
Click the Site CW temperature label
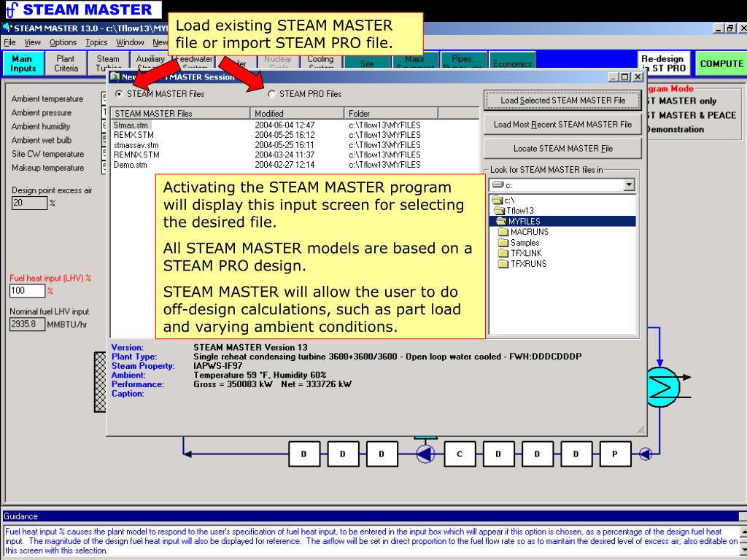tap(47, 154)
